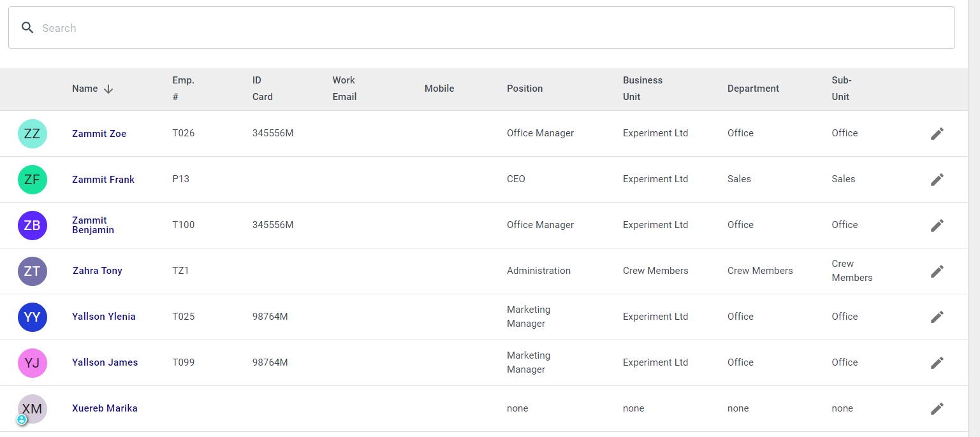
Task: Click ID card 98764M for Yallson James
Action: click(x=270, y=362)
